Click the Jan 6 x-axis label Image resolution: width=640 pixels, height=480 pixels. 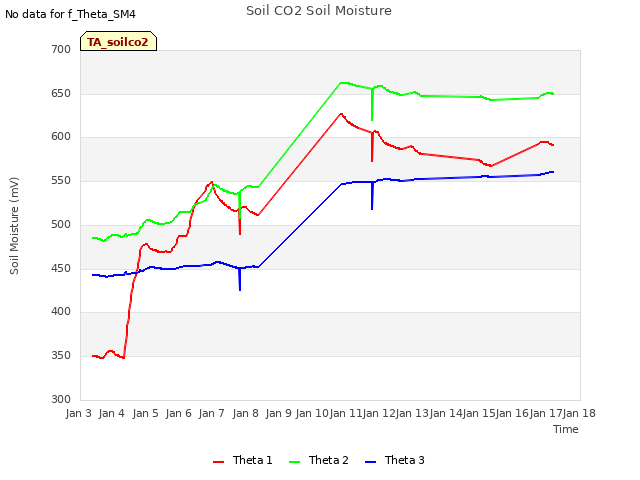[179, 413]
